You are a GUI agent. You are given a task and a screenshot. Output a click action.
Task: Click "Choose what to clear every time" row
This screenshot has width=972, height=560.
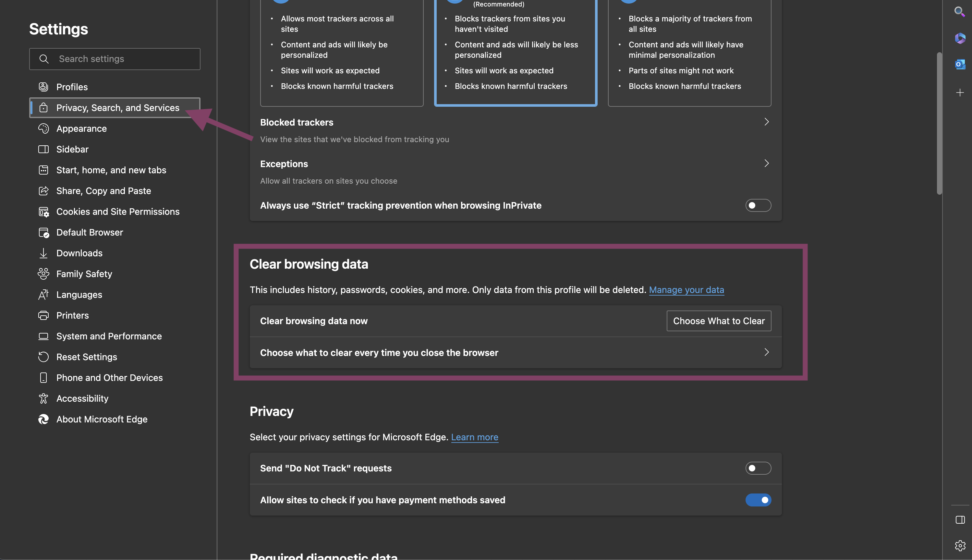click(x=516, y=353)
